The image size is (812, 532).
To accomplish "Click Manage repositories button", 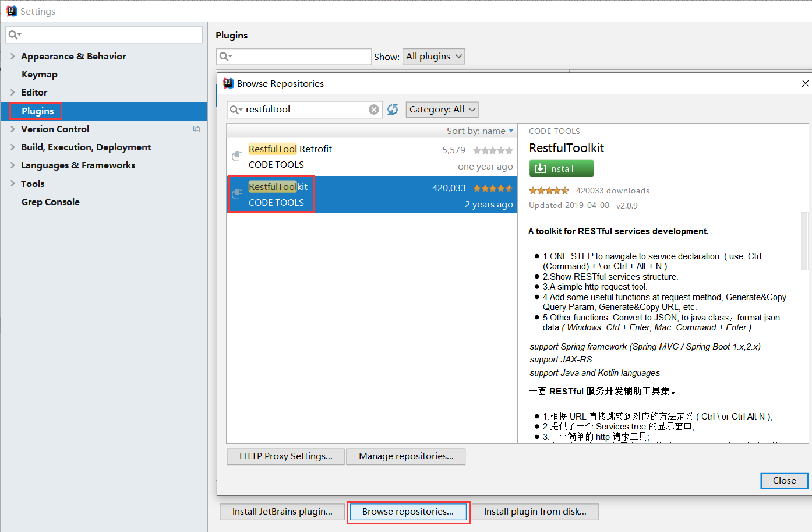I will tap(406, 456).
